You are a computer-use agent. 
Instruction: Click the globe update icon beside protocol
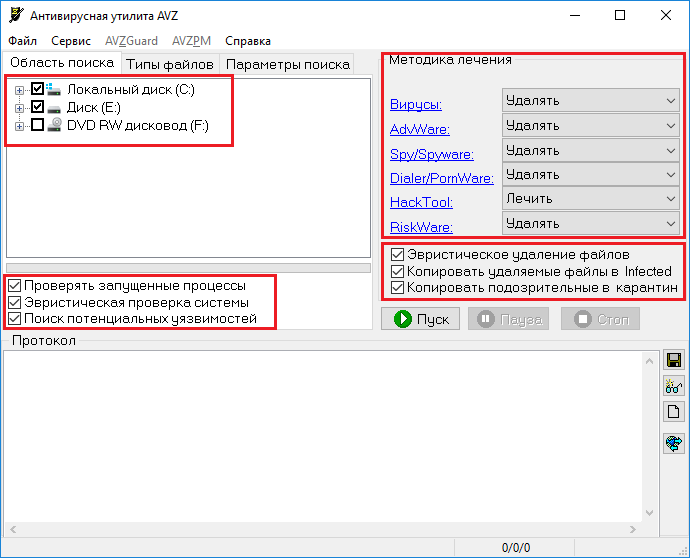click(674, 443)
